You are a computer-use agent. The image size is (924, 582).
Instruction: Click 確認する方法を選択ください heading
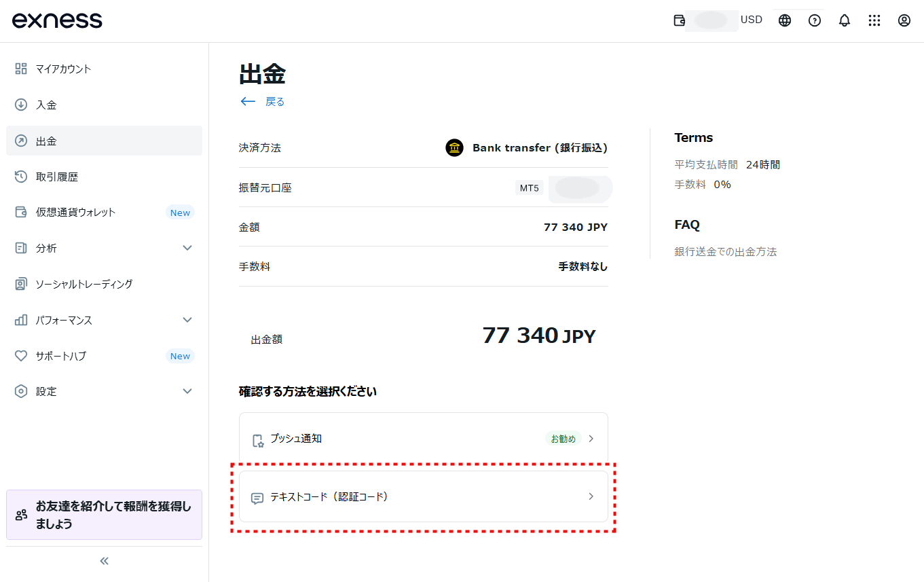(308, 391)
